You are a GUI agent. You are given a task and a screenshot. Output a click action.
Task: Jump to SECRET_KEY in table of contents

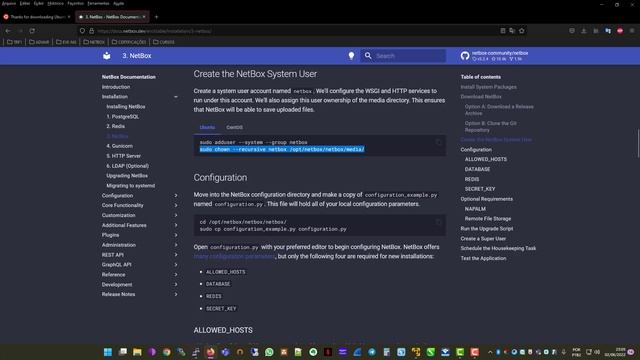pyautogui.click(x=480, y=189)
